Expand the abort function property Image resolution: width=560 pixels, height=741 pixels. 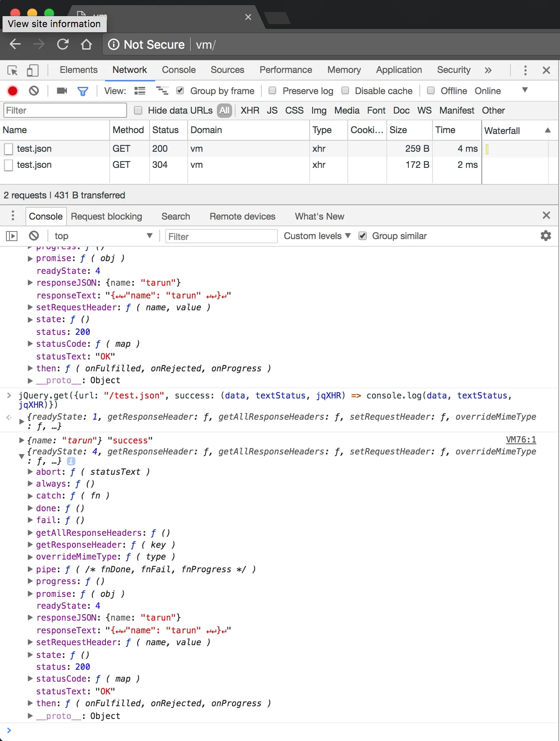pos(30,471)
